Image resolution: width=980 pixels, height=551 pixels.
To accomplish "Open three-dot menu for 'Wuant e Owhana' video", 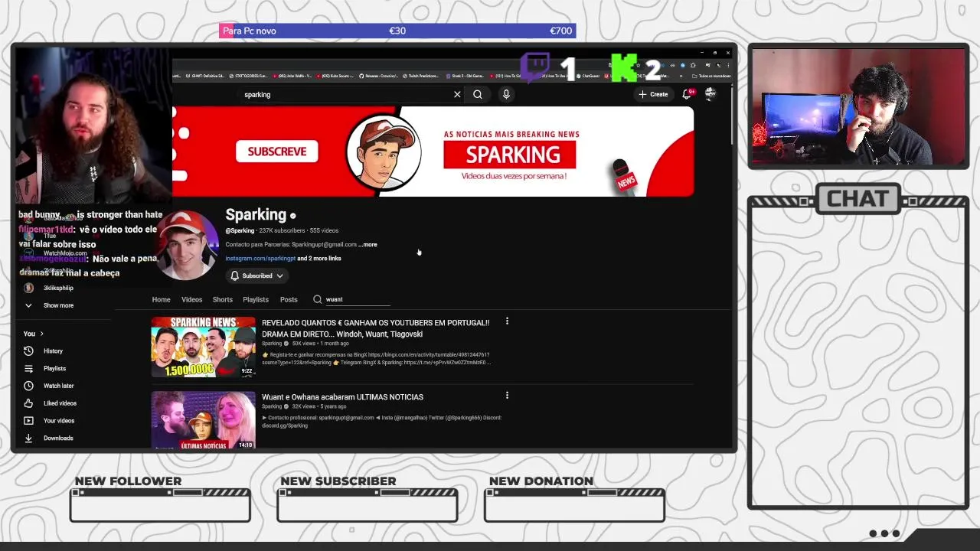I will pos(507,396).
